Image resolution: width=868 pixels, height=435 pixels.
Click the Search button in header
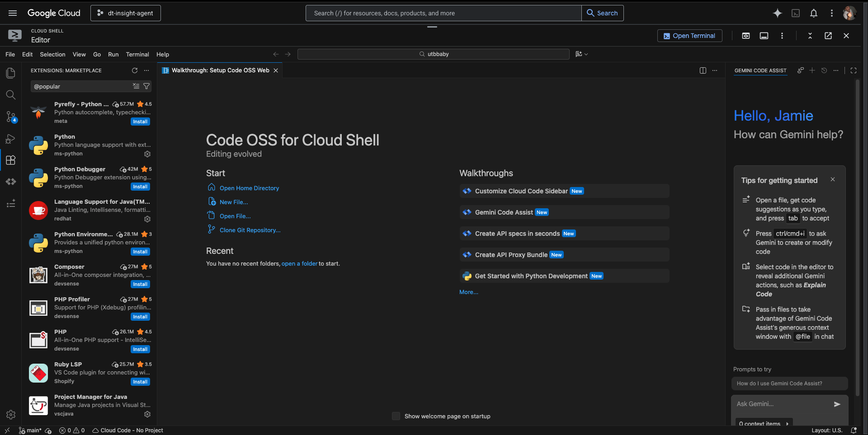pyautogui.click(x=603, y=13)
